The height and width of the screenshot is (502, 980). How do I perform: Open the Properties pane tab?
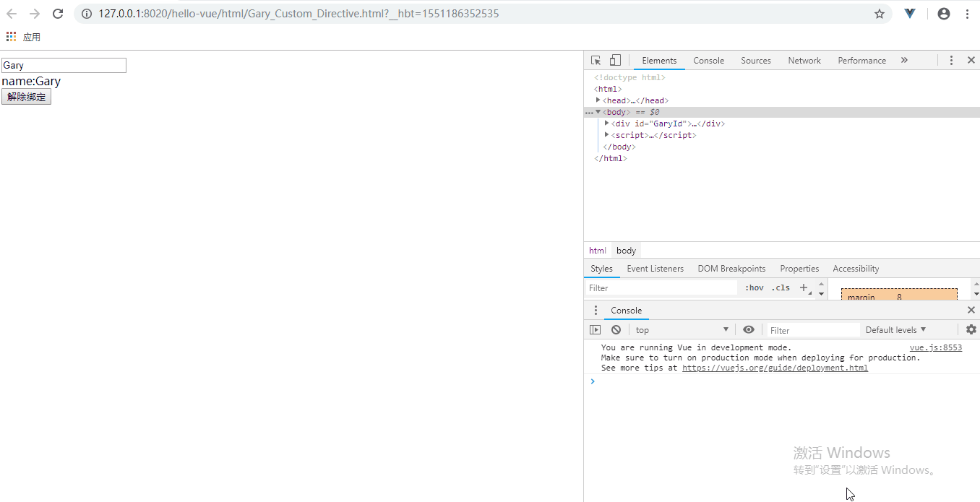click(799, 269)
